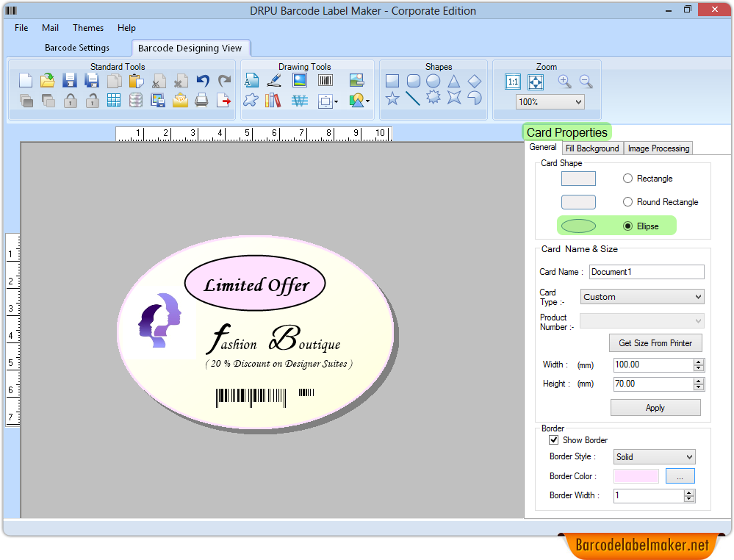734x560 pixels.
Task: Switch to the Barcode Designing View tab
Action: (x=190, y=48)
